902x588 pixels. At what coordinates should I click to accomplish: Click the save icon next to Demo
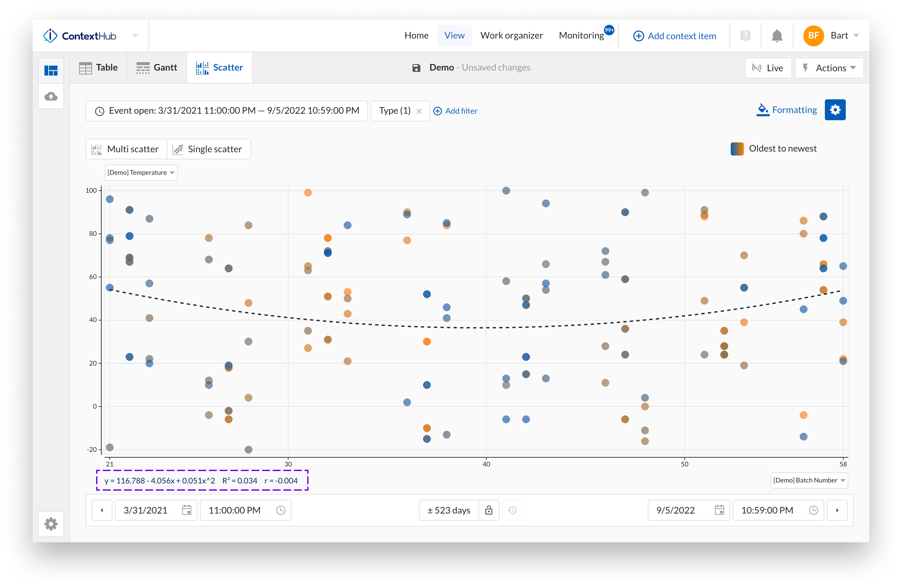tap(416, 67)
